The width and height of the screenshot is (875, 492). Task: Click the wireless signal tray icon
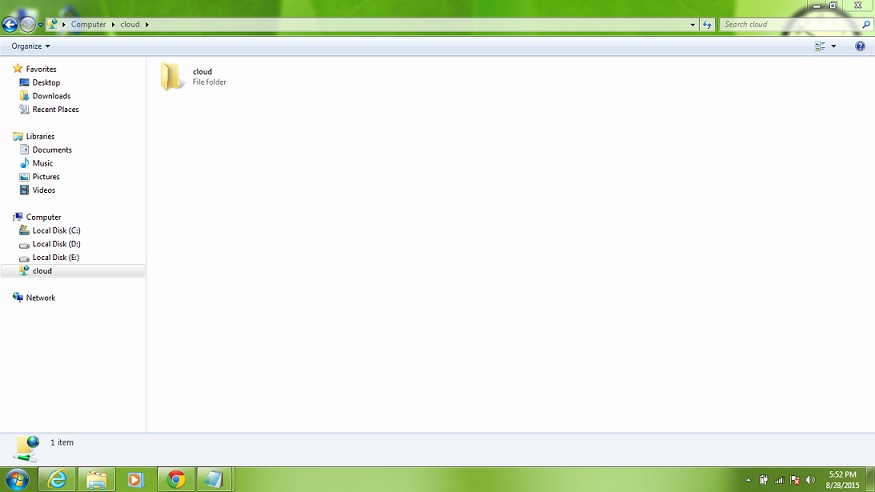pyautogui.click(x=779, y=480)
